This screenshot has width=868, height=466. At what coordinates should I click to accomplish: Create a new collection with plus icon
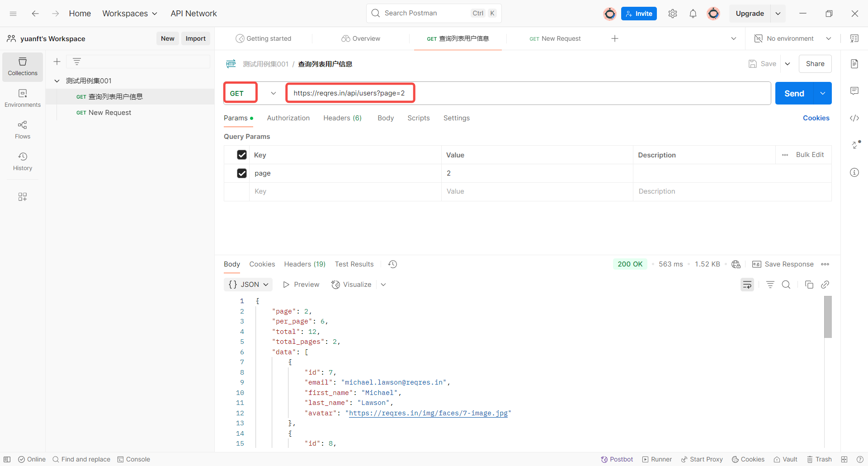click(57, 62)
